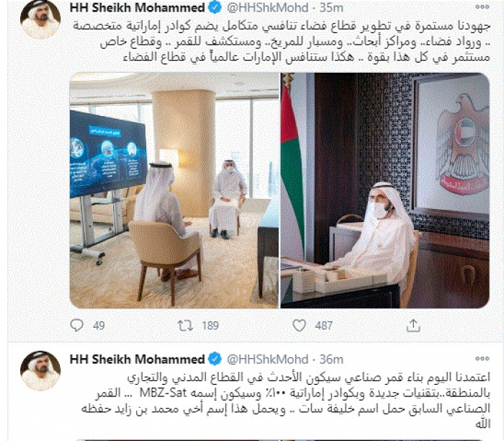Open the 35m timestamp of the first tweet
Screen dimensions: 504x441
pos(331,8)
